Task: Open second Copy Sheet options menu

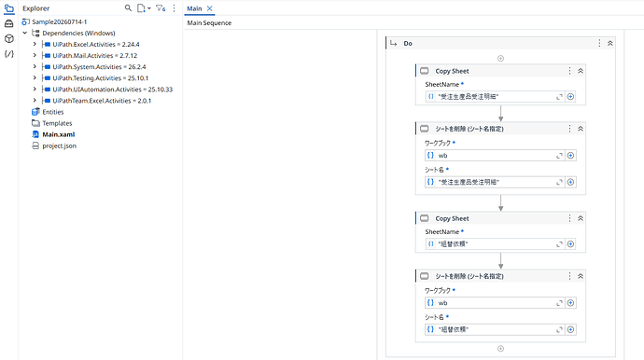Action: tap(569, 218)
